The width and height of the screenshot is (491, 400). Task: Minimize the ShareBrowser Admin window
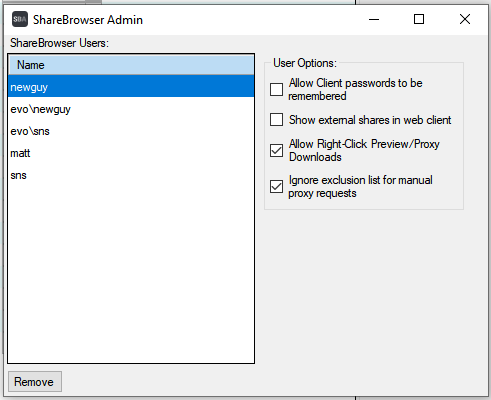pyautogui.click(x=374, y=19)
